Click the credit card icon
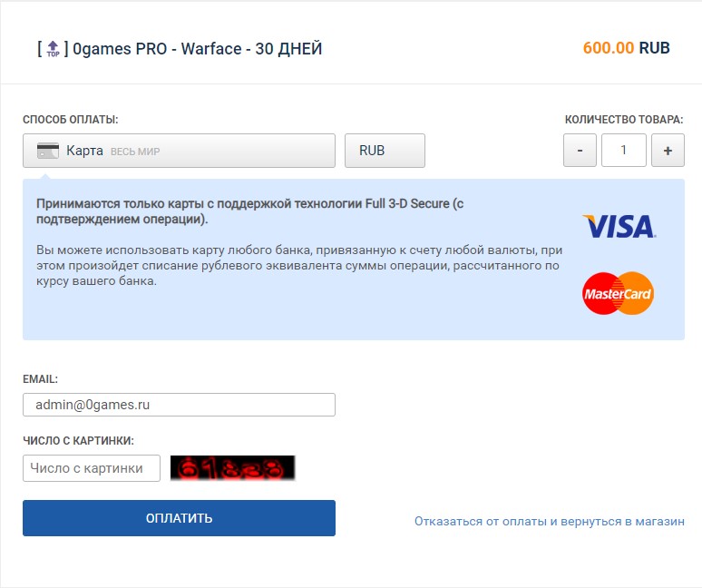Image resolution: width=702 pixels, height=588 pixels. (x=47, y=151)
